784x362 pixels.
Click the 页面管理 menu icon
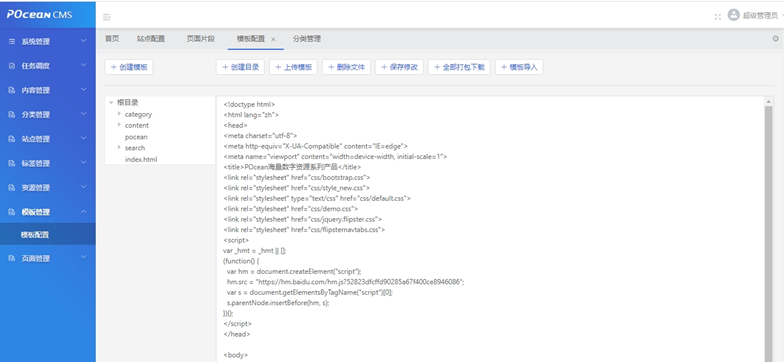coord(12,258)
